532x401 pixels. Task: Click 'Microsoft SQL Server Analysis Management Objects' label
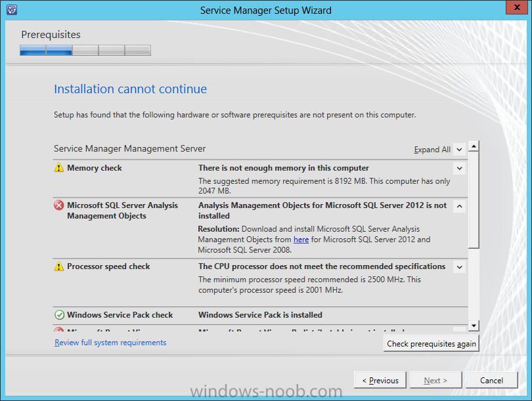coord(122,211)
